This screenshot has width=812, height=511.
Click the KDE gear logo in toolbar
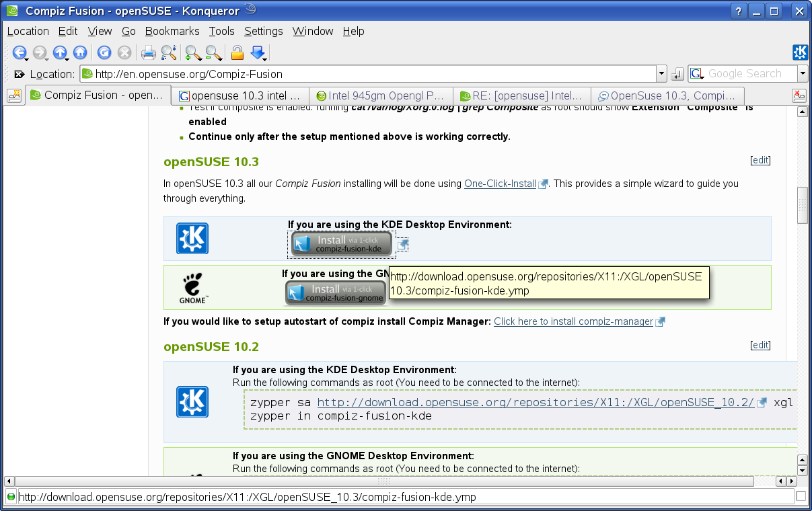coord(800,52)
